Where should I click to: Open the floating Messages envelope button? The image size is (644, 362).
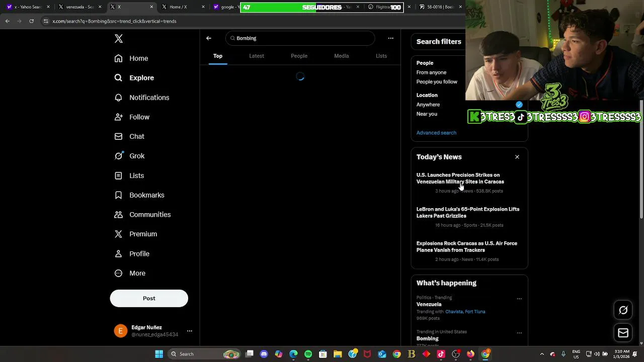click(x=623, y=333)
